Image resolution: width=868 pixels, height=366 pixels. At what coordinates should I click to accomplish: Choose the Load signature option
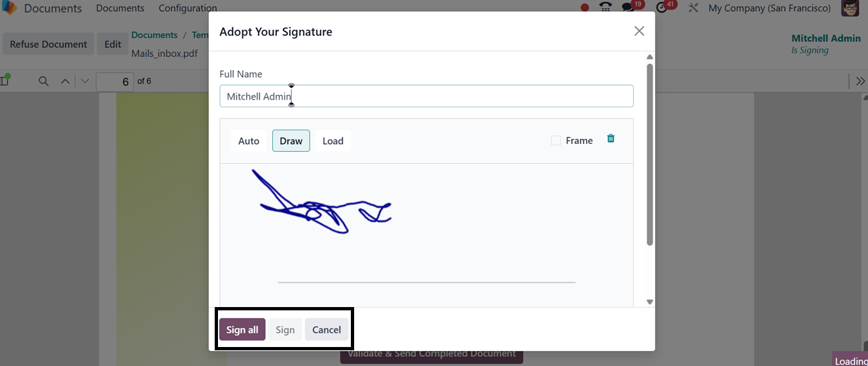(333, 141)
